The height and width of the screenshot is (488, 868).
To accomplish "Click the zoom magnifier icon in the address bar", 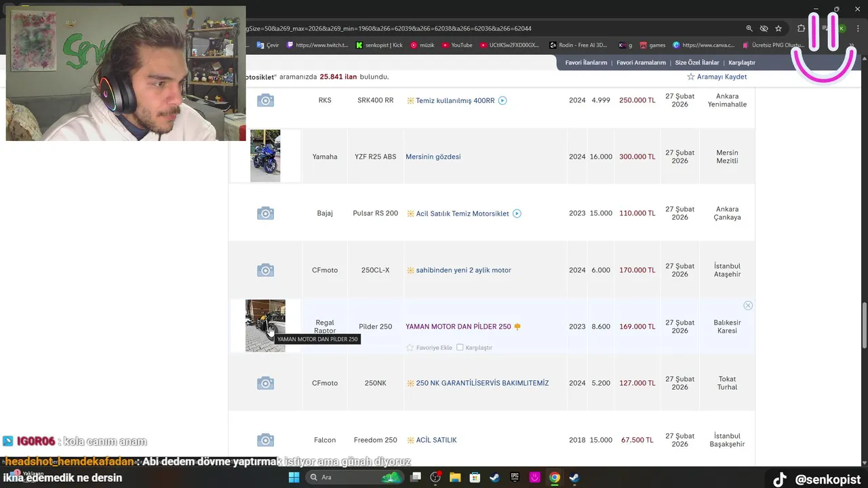I will click(749, 28).
